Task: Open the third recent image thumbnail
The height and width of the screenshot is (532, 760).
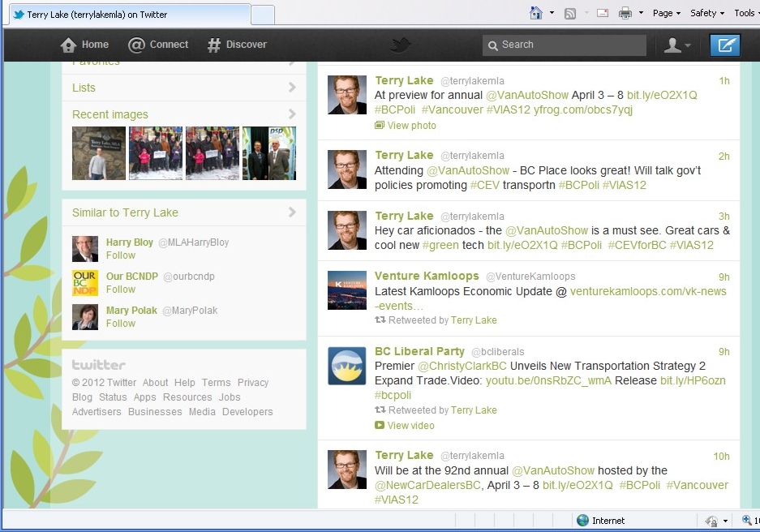Action: (x=213, y=153)
